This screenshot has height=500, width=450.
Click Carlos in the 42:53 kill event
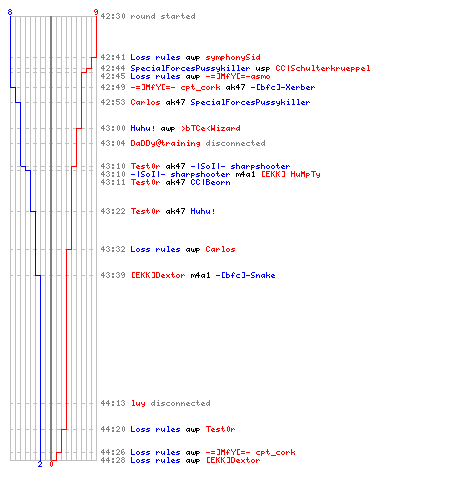(145, 102)
